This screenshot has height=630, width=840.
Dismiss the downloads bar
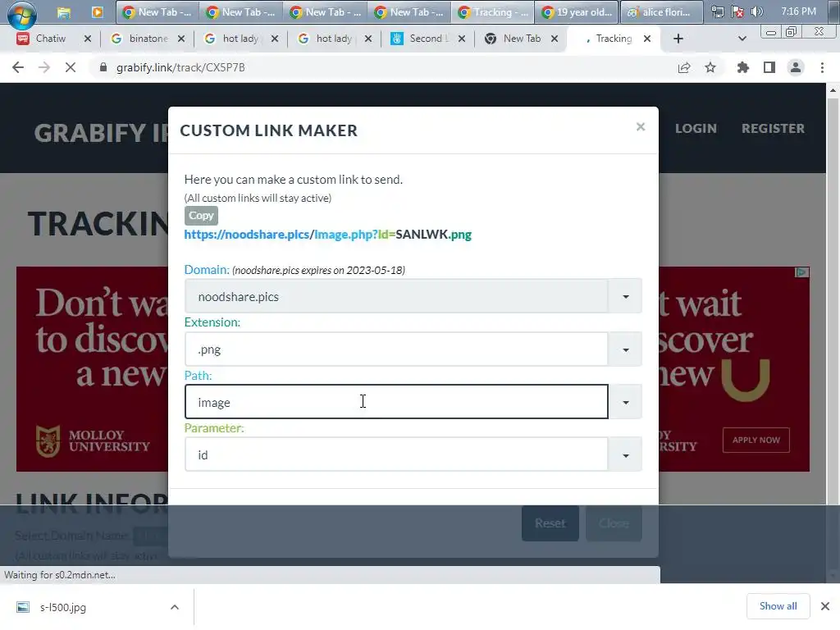tap(825, 606)
